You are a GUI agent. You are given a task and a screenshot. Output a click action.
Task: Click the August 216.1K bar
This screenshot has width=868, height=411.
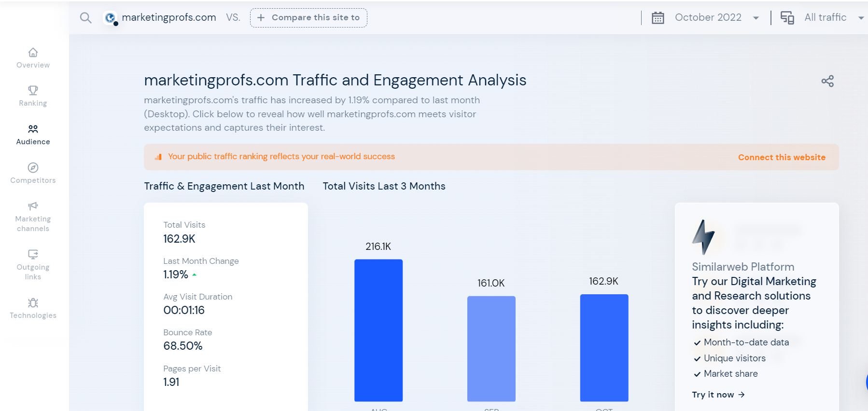click(378, 330)
